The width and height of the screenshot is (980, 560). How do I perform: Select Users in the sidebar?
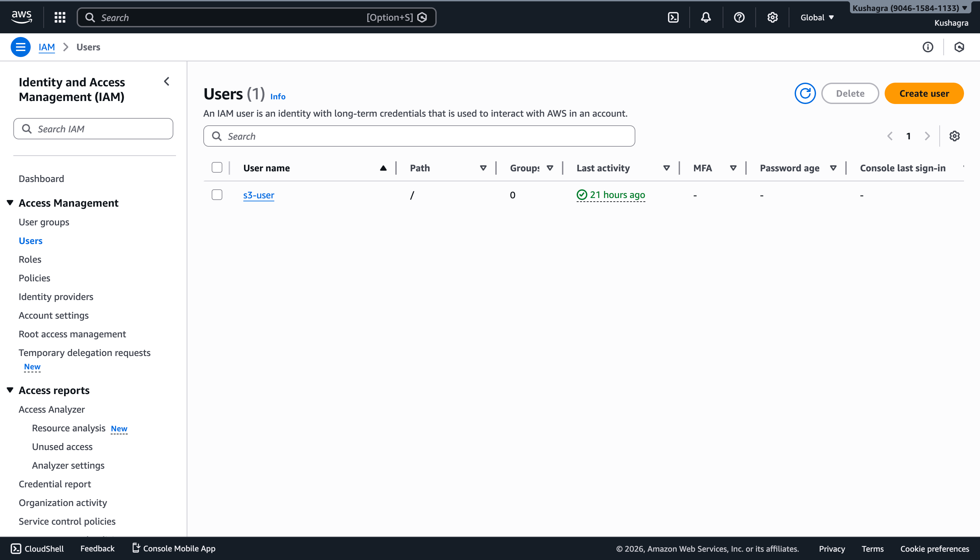tap(30, 241)
